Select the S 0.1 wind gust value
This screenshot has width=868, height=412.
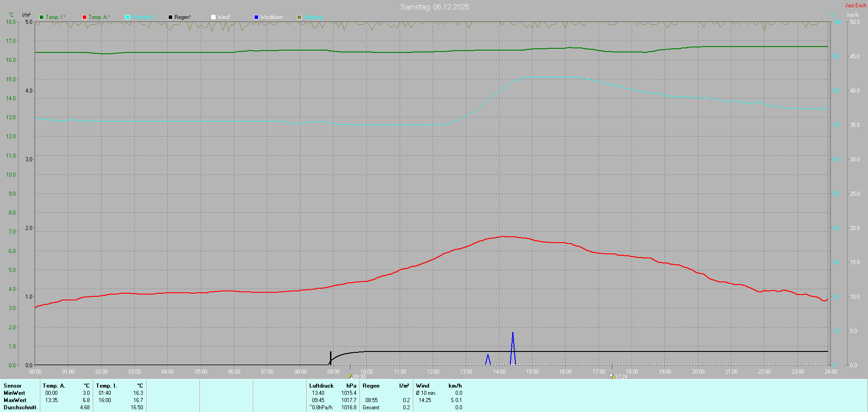click(x=457, y=400)
